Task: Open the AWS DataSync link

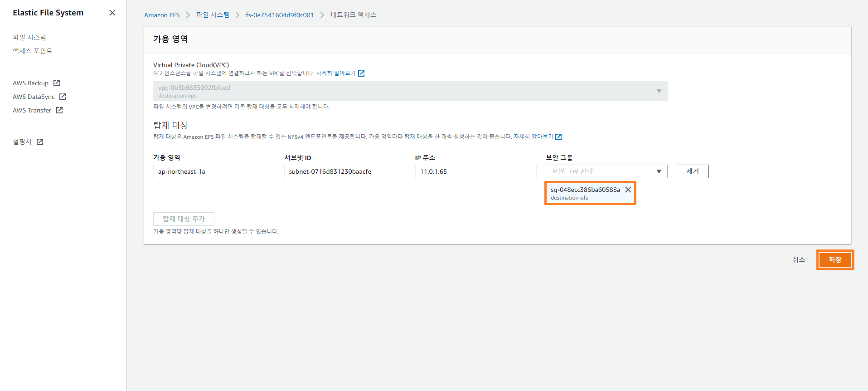Action: pyautogui.click(x=34, y=97)
